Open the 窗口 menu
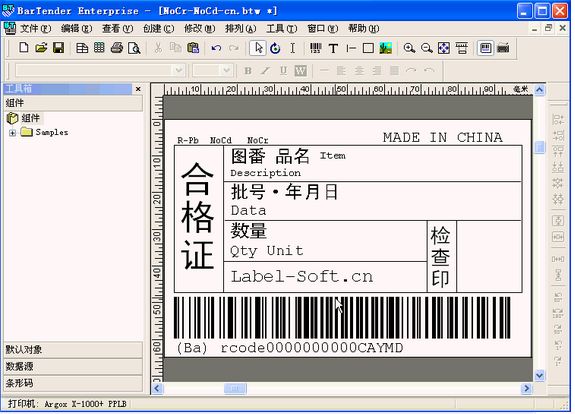Image resolution: width=575 pixels, height=414 pixels. pyautogui.click(x=323, y=29)
